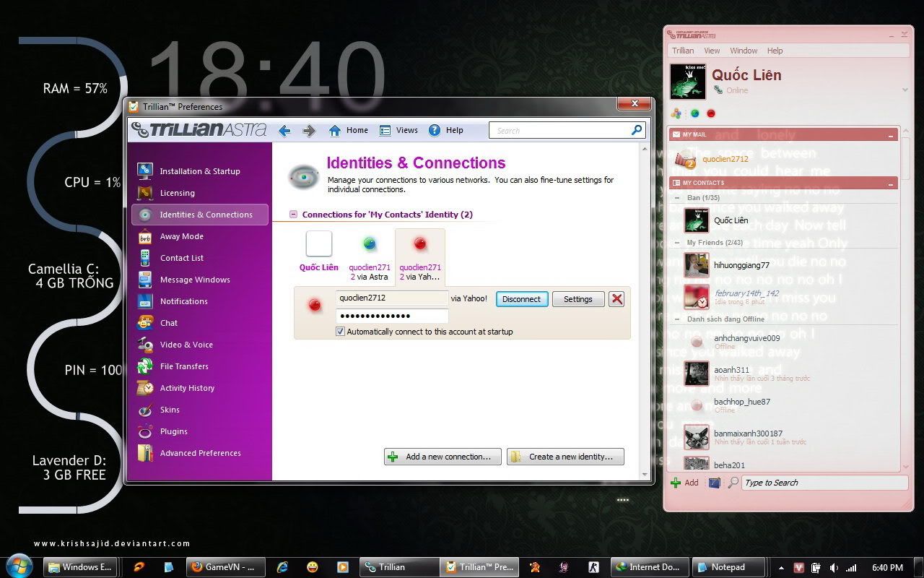Click Add a new connection button
This screenshot has height=578, width=924.
443,457
